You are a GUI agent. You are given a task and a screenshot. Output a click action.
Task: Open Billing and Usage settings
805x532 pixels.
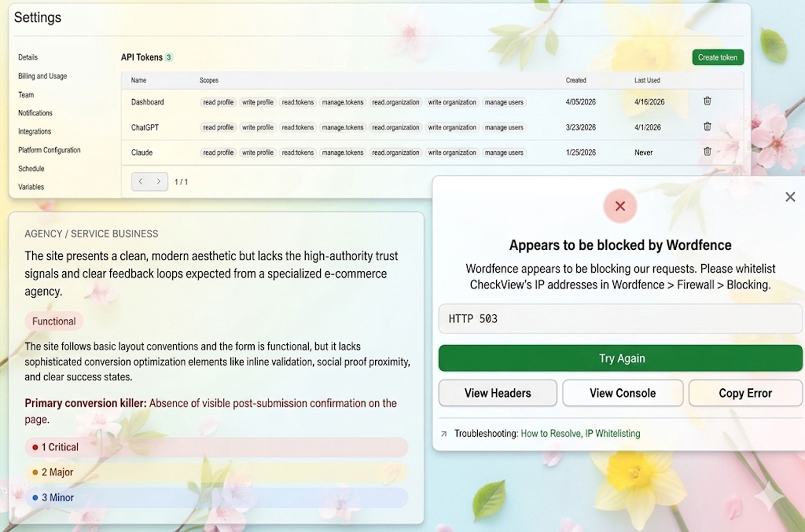click(x=43, y=76)
